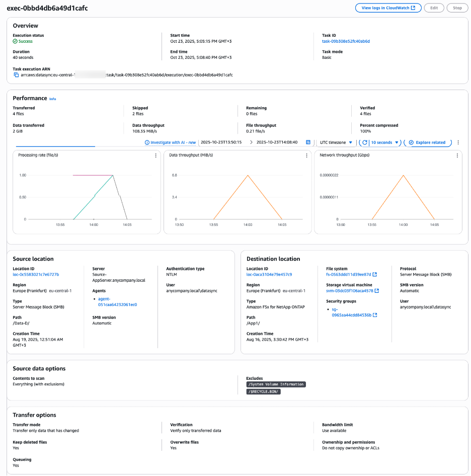The width and height of the screenshot is (471, 476).
Task: Refresh the performance charts with the refresh icon
Action: (366, 142)
